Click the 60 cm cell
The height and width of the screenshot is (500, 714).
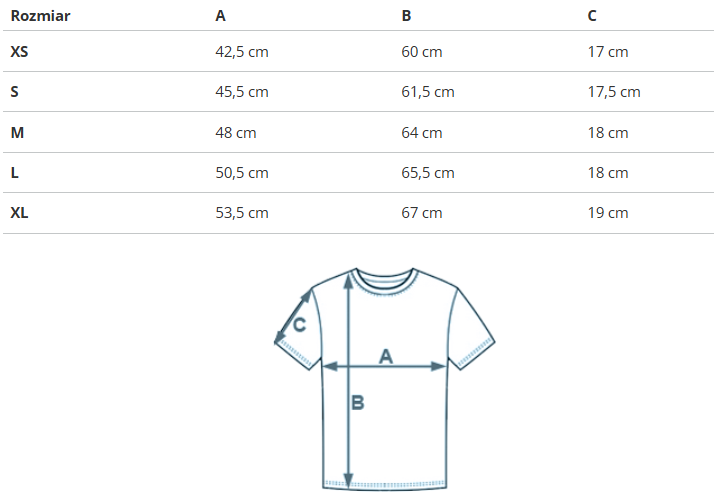[422, 52]
